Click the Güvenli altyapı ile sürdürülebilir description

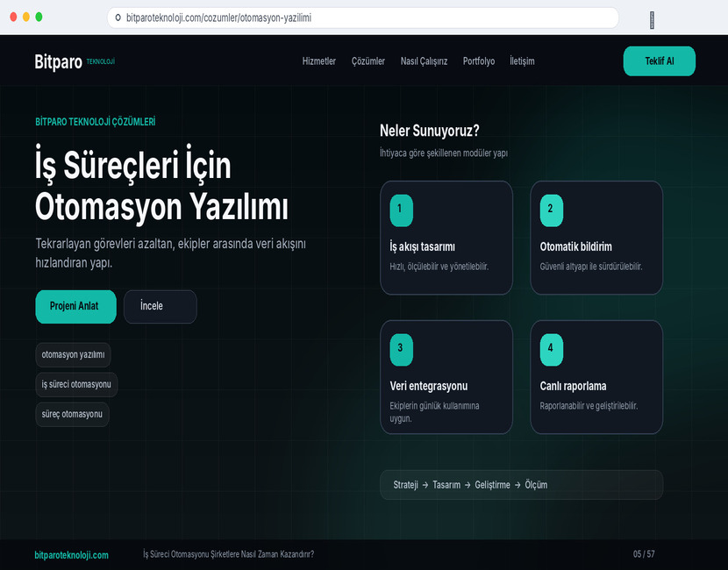(590, 267)
